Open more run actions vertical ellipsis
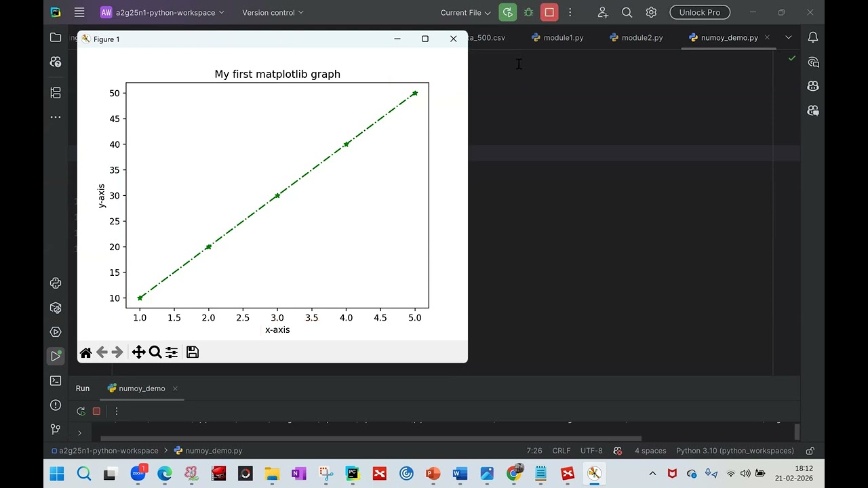Screen dimensions: 868x488 (570, 12)
